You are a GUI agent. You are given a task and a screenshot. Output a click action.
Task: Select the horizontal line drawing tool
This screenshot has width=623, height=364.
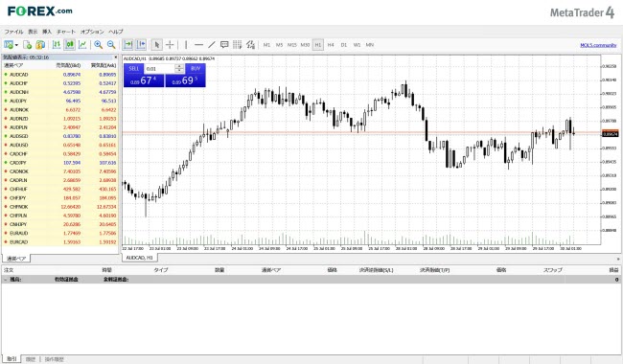pos(198,45)
